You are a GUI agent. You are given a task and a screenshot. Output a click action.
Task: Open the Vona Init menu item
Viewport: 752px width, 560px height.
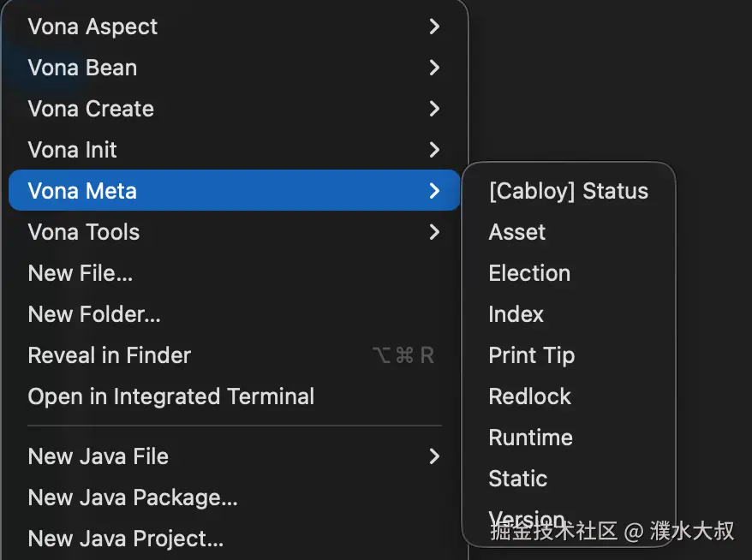(x=73, y=150)
